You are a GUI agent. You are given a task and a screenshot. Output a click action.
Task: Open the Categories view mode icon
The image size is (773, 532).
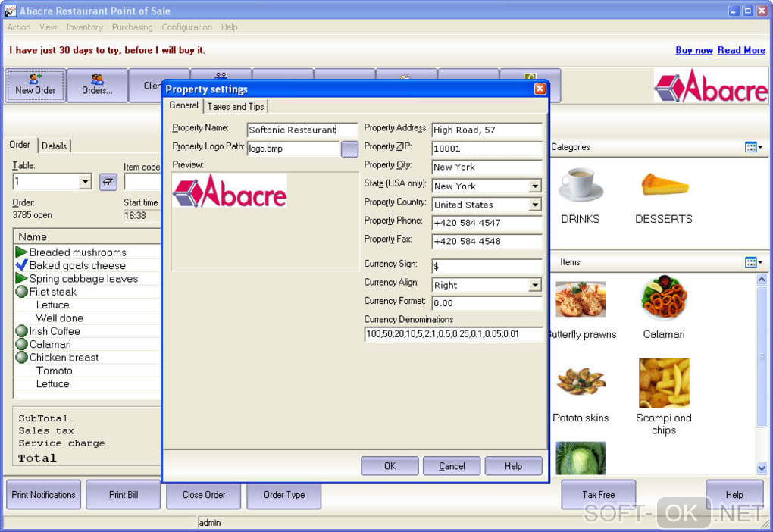[753, 147]
